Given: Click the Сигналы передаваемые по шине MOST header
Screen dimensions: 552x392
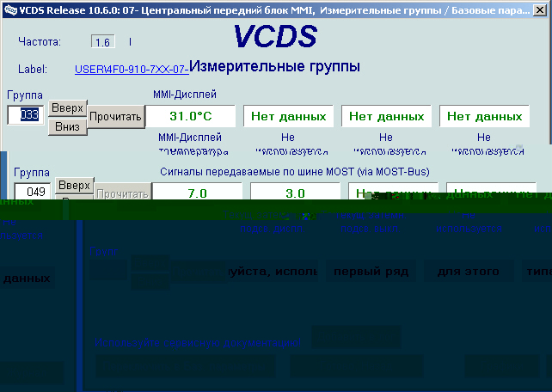Looking at the screenshot, I should 295,172.
